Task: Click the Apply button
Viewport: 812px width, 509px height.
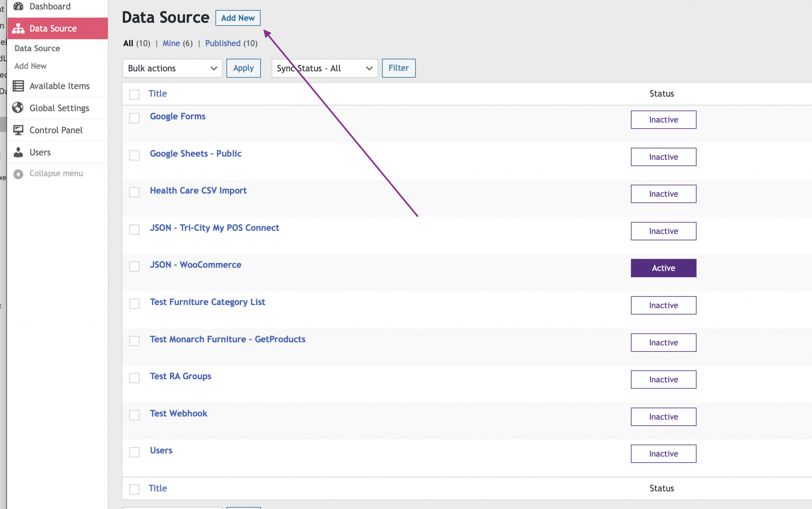Action: coord(243,68)
